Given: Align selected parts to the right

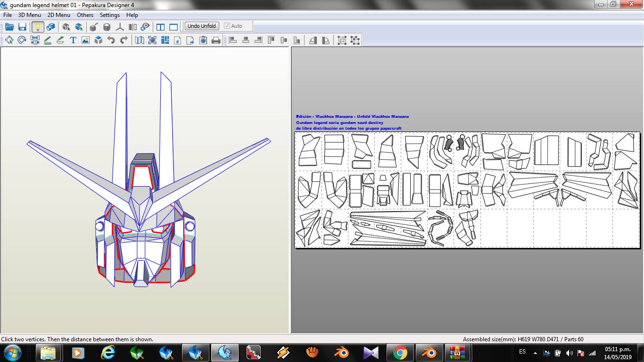Looking at the screenshot, I should tap(258, 40).
